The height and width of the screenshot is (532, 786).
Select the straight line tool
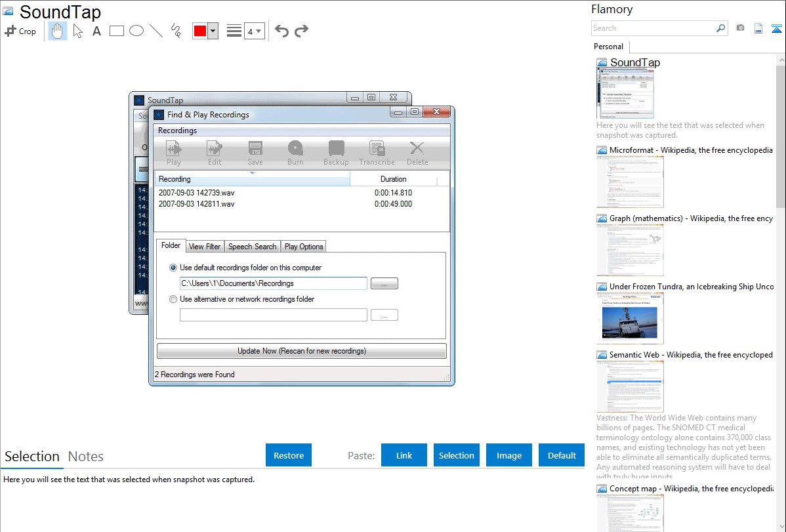point(156,31)
